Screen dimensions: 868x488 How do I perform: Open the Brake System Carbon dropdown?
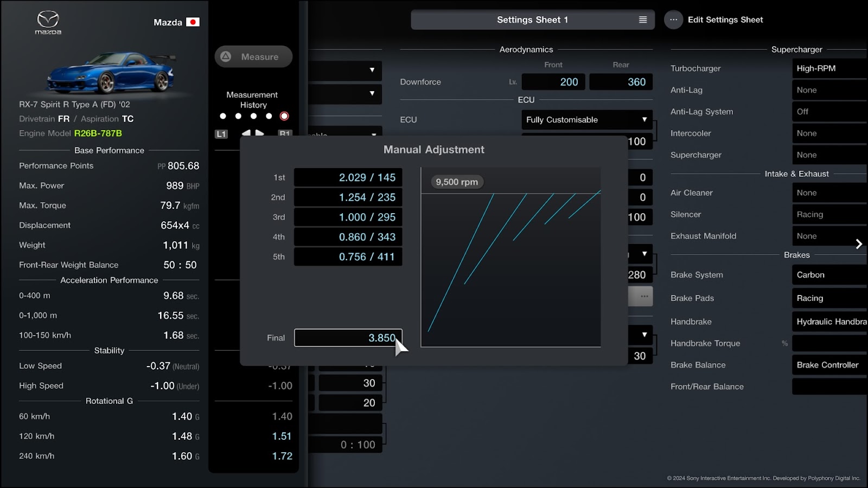coord(829,275)
